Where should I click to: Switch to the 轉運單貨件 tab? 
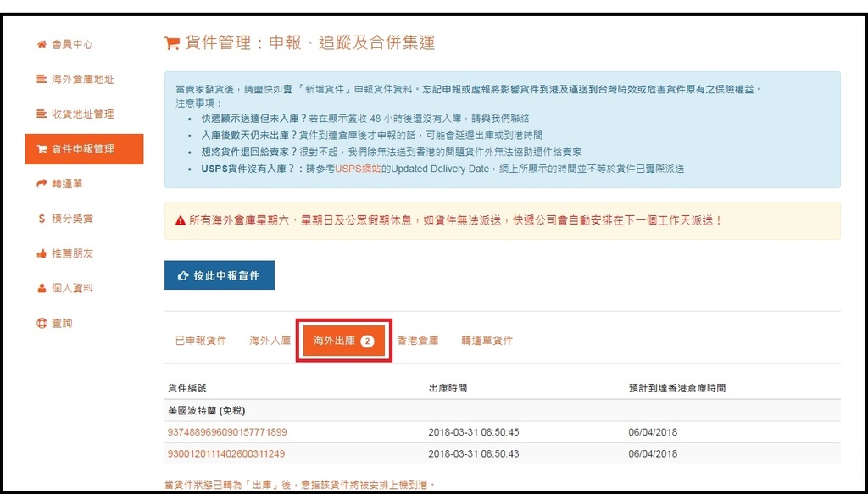(487, 341)
